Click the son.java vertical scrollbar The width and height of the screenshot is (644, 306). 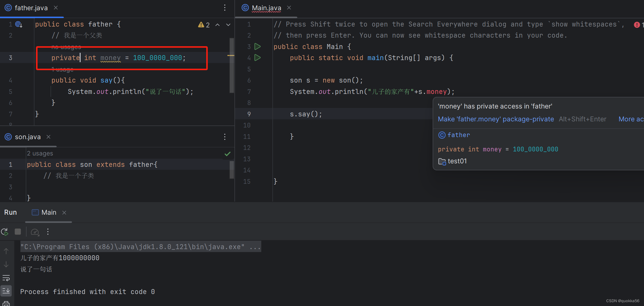(232, 170)
